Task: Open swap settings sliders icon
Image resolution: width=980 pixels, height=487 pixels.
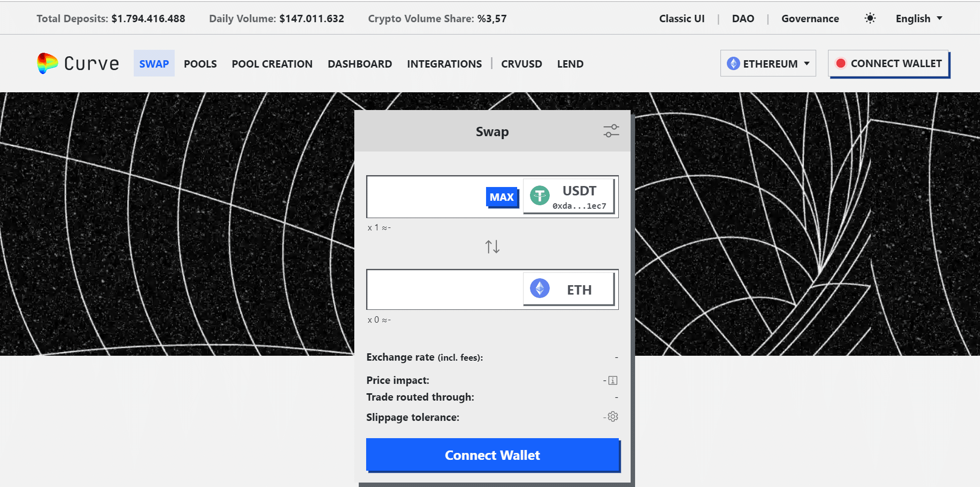Action: point(611,131)
